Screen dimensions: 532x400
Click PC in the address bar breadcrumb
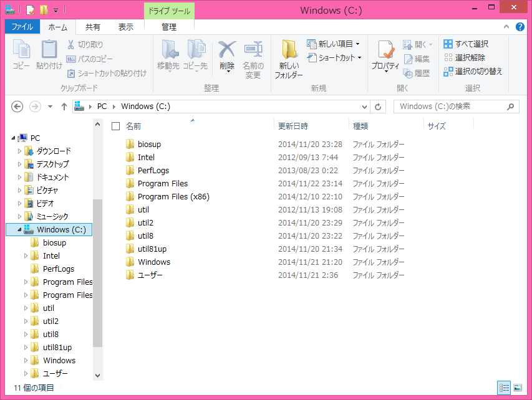coord(102,107)
